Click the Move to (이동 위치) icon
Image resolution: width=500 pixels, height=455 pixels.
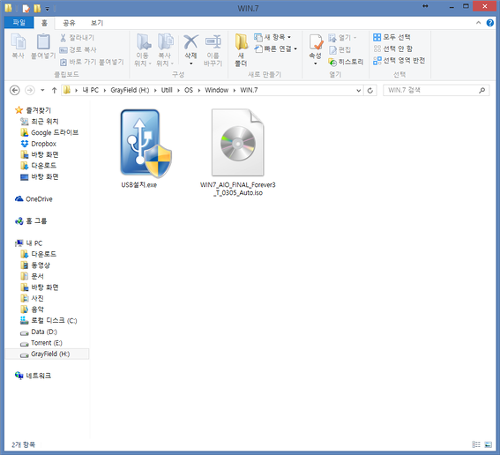click(144, 42)
